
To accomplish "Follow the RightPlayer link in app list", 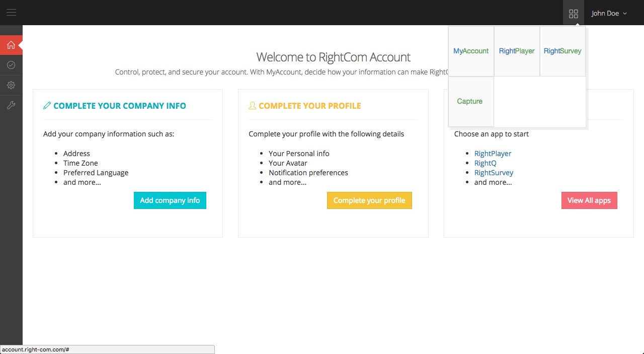I will [493, 154].
